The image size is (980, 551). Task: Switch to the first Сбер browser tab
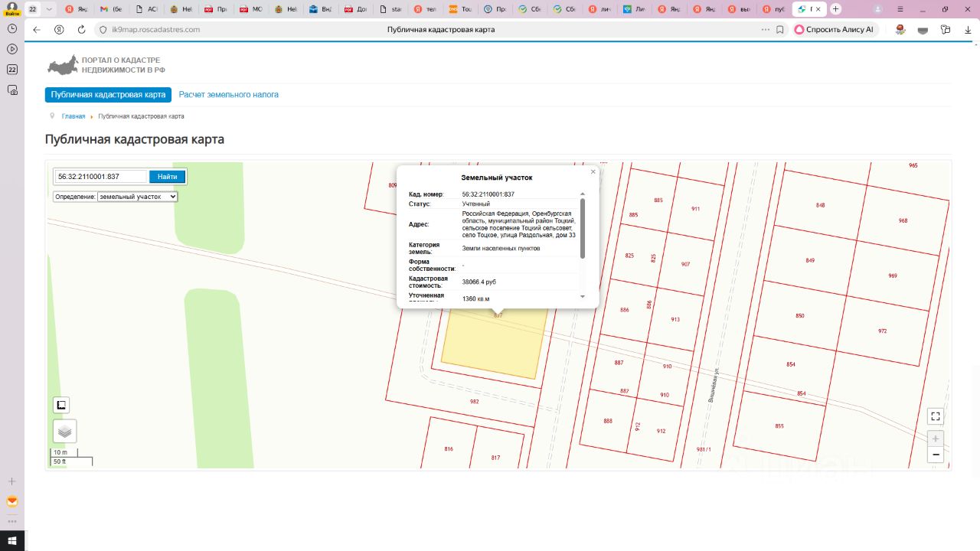pos(530,9)
